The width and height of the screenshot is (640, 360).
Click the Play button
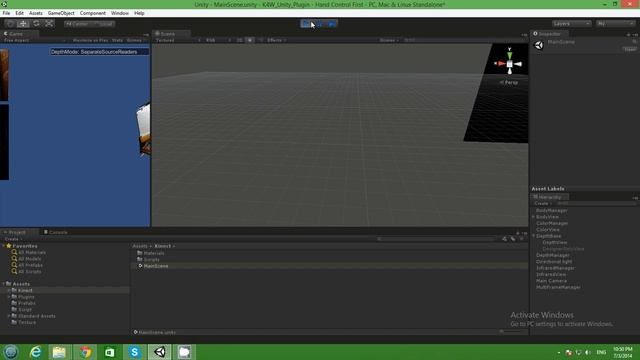[x=306, y=24]
